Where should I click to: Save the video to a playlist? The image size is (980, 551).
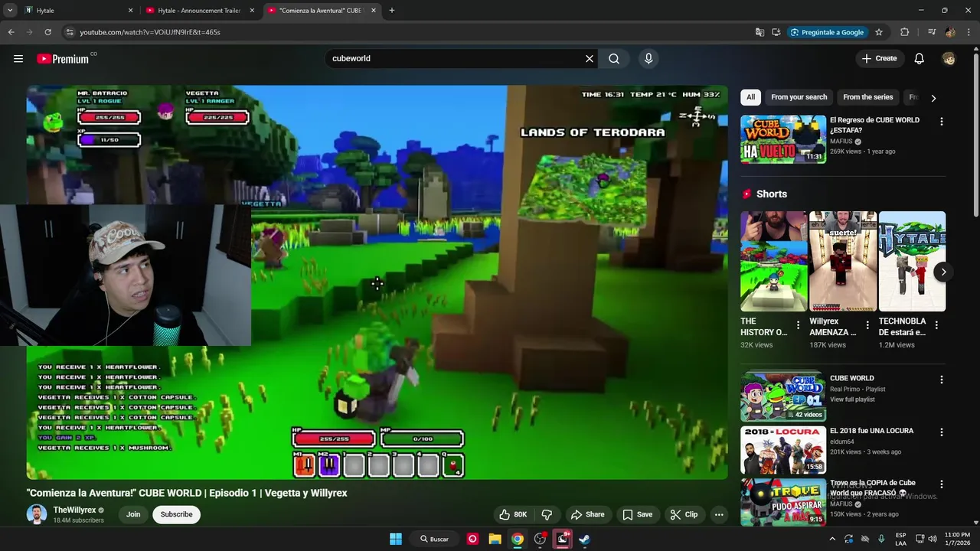point(637,514)
